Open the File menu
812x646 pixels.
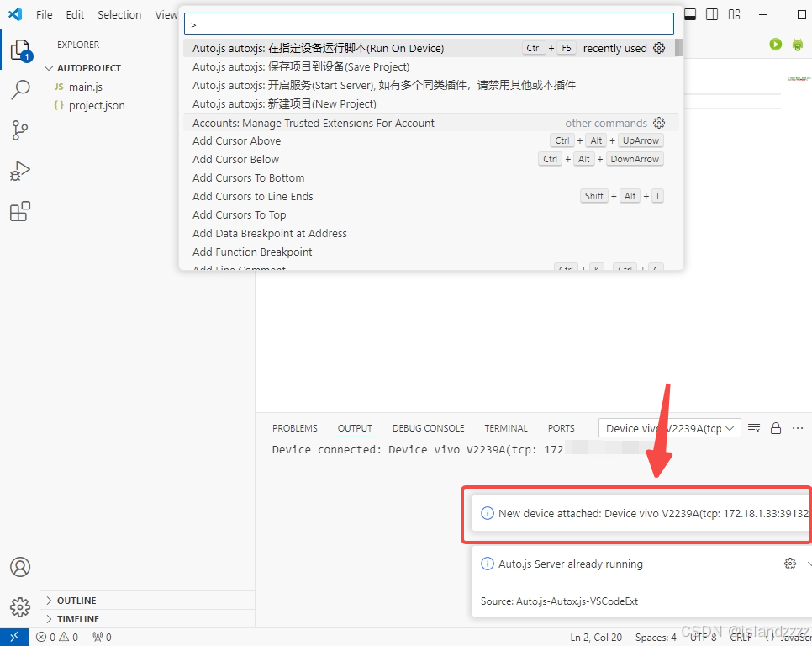44,14
